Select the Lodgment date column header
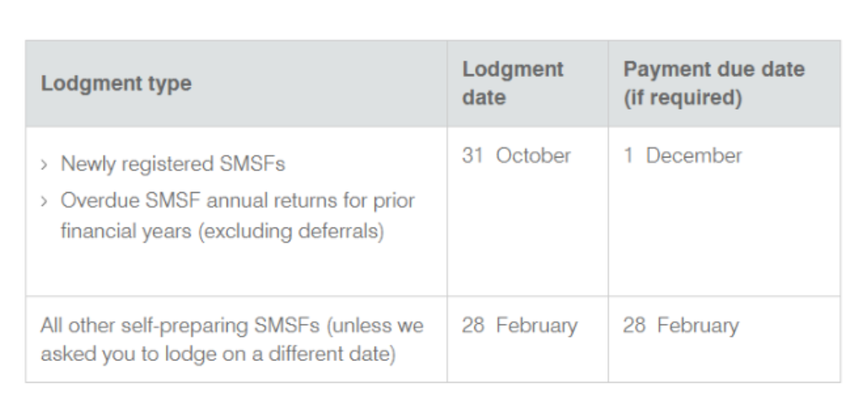The width and height of the screenshot is (868, 420). [x=513, y=83]
